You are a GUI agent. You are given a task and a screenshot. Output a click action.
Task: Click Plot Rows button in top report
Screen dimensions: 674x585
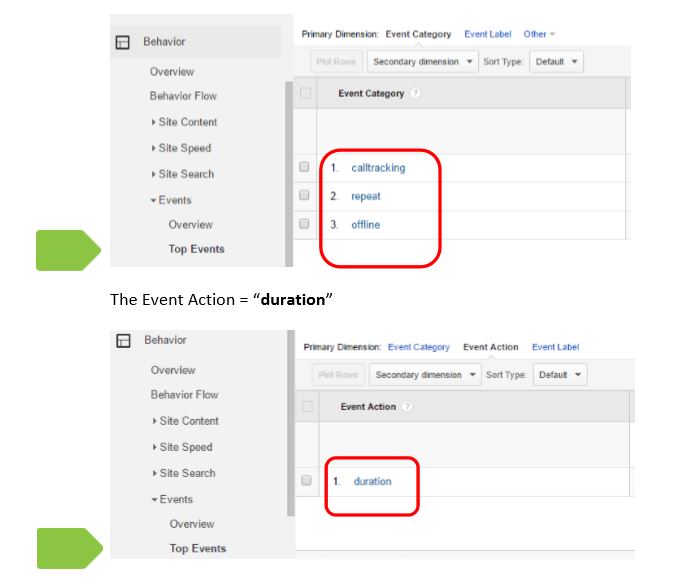pos(336,62)
